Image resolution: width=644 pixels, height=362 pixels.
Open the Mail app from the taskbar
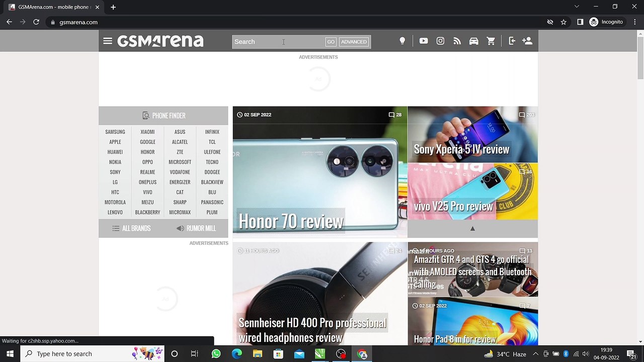pos(299,354)
